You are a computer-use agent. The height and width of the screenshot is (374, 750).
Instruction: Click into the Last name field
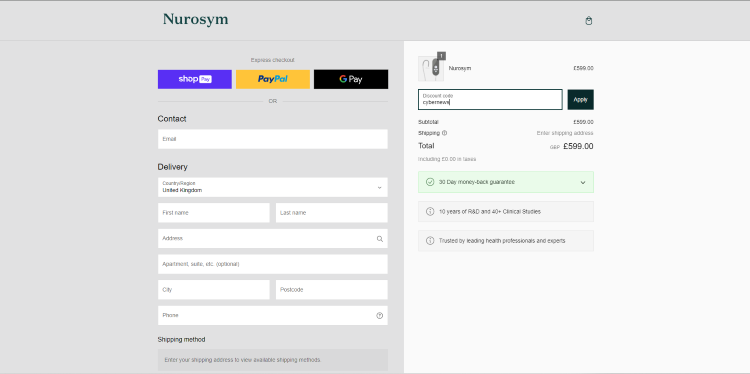click(331, 213)
